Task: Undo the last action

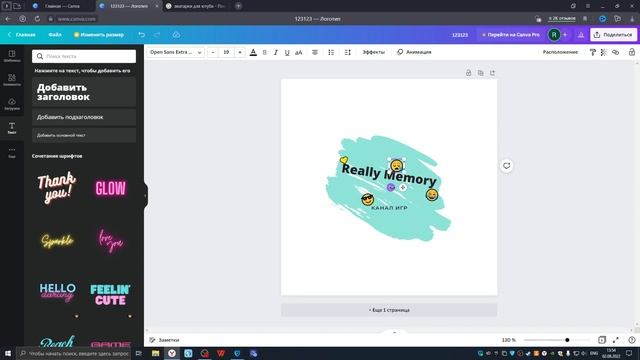Action: 141,35
